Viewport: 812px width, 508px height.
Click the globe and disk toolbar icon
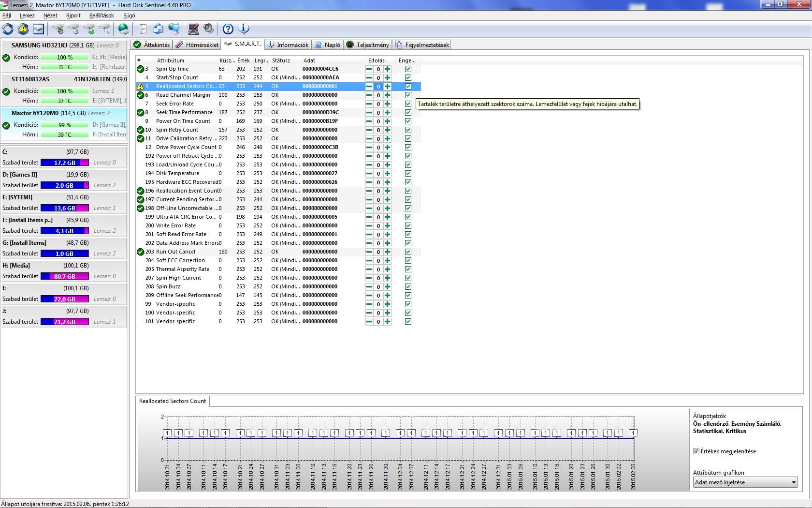pyautogui.click(x=124, y=29)
